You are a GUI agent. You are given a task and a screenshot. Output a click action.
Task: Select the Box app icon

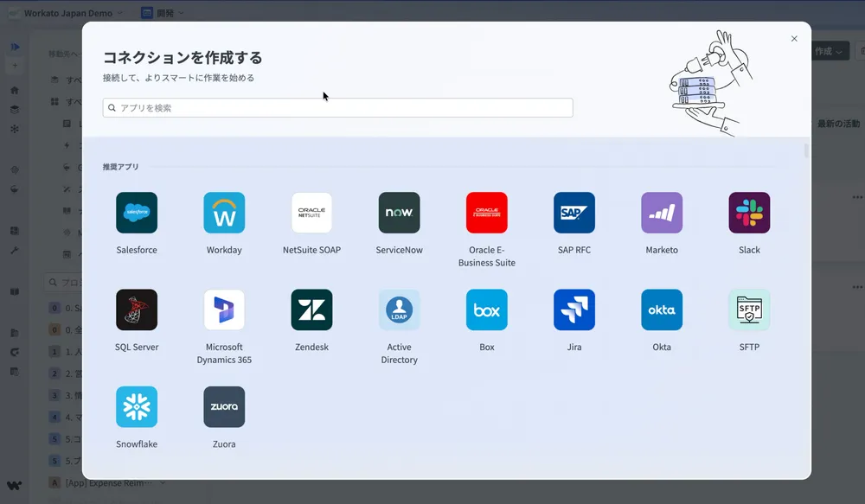tap(486, 309)
